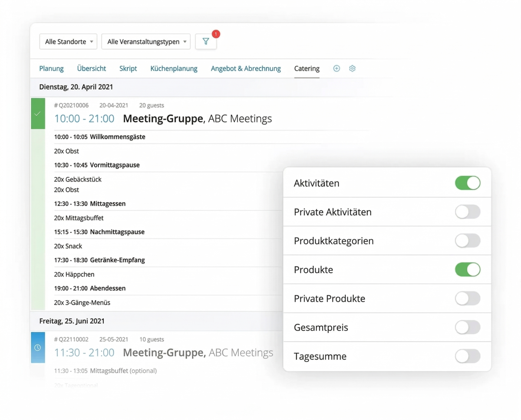Click red filter count badge
This screenshot has height=420, width=521.
pyautogui.click(x=216, y=34)
